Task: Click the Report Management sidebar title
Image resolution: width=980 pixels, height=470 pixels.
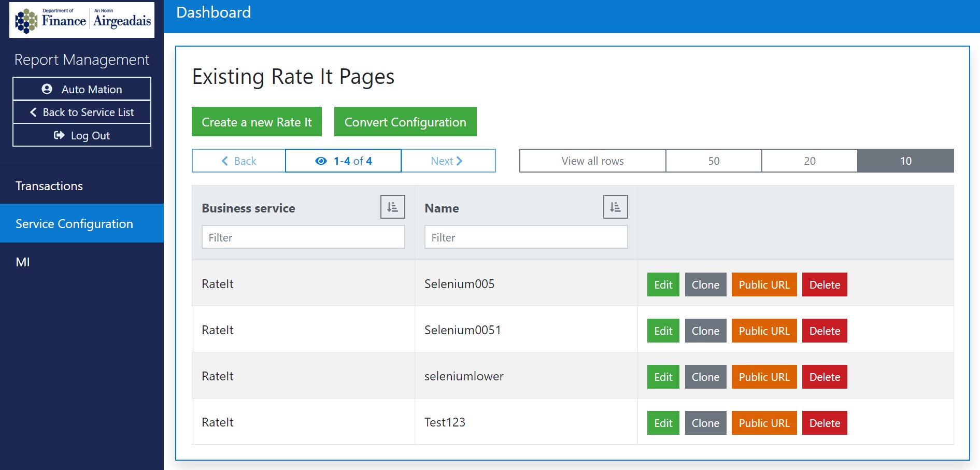Action: point(82,60)
